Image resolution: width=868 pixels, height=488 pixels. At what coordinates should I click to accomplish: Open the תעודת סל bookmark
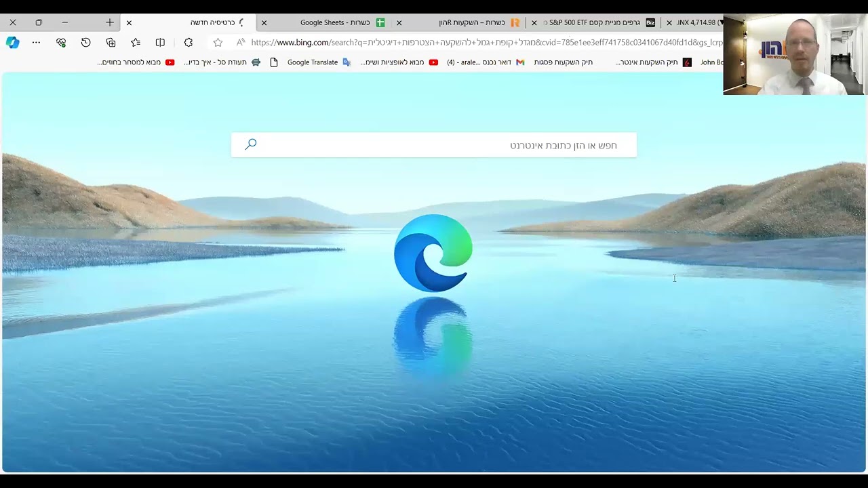tap(222, 62)
